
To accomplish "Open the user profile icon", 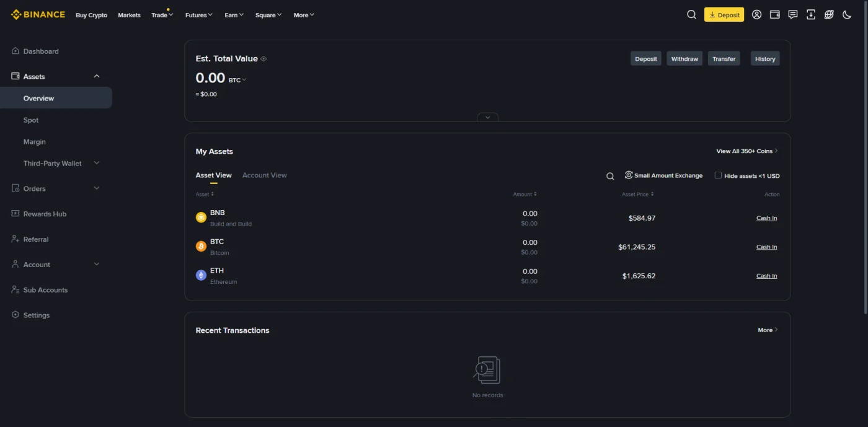I will pyautogui.click(x=756, y=15).
